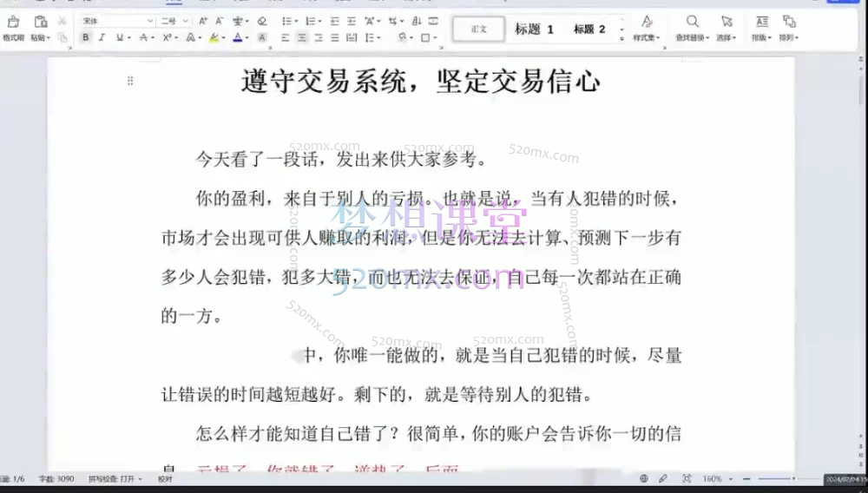Open the font name box showing 宋体
The height and width of the screenshot is (493, 868).
coord(117,21)
